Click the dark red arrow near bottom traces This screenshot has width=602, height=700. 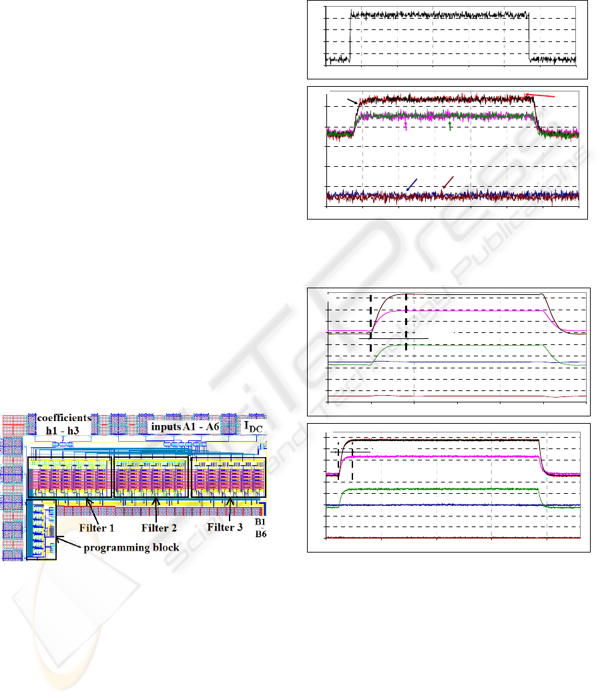point(448,182)
